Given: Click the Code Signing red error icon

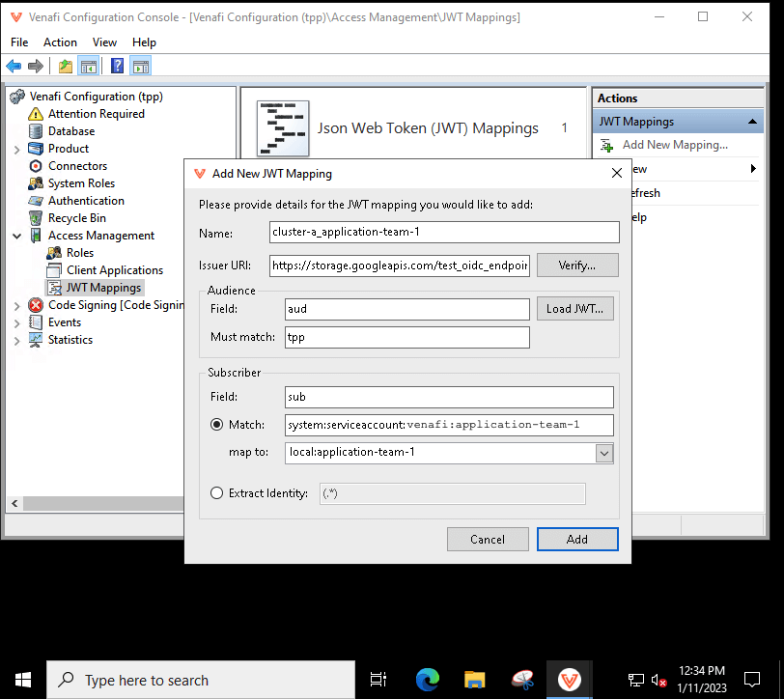Looking at the screenshot, I should coord(36,305).
